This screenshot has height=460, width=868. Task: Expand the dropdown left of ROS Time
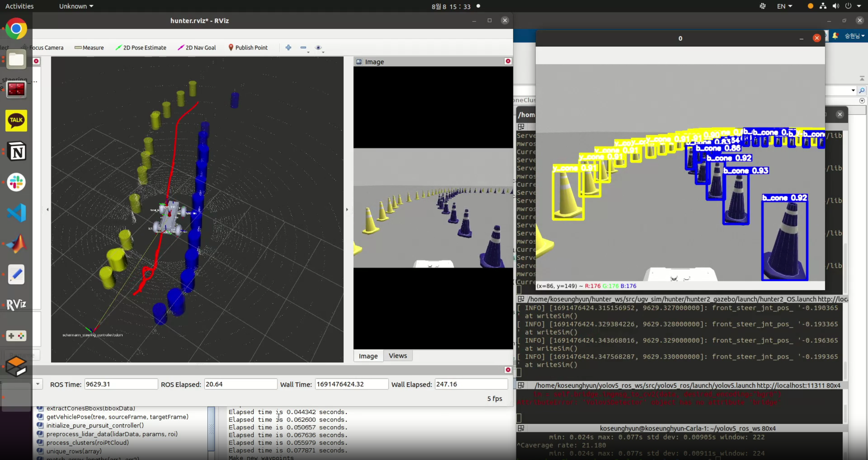pyautogui.click(x=38, y=384)
